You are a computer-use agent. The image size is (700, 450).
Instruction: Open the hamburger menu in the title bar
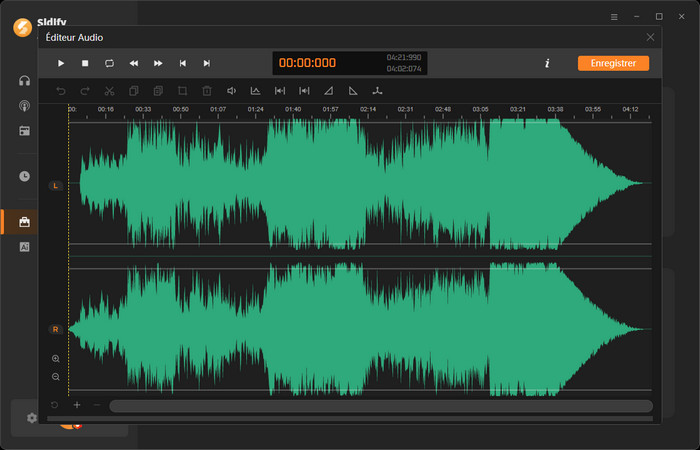tap(614, 17)
